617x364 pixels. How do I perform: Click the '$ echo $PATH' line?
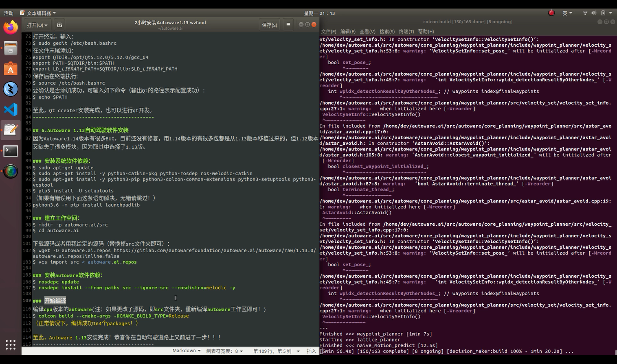coord(50,97)
